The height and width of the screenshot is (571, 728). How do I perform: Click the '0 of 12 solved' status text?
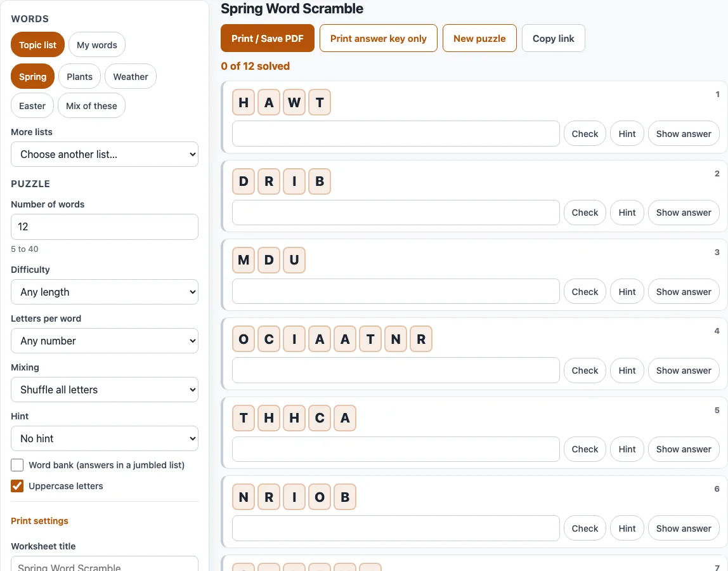[256, 66]
